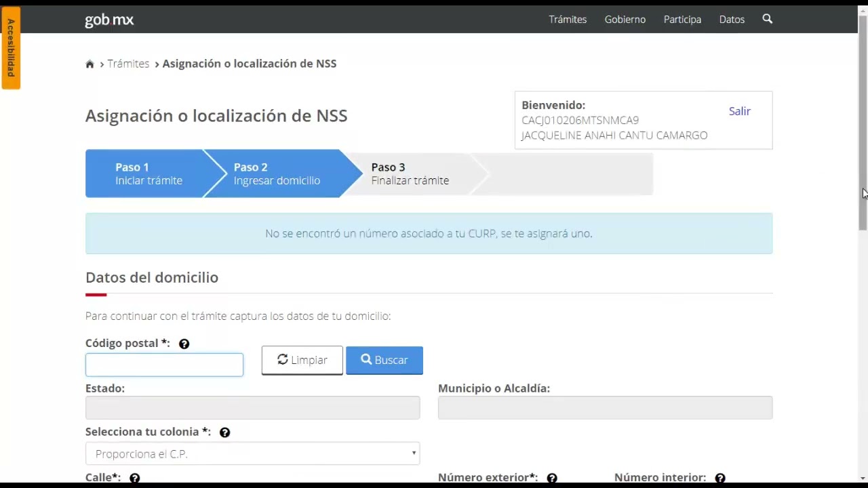Click the 'No se encontró un número' notice
Screen dimensions: 868x488
pyautogui.click(x=429, y=233)
